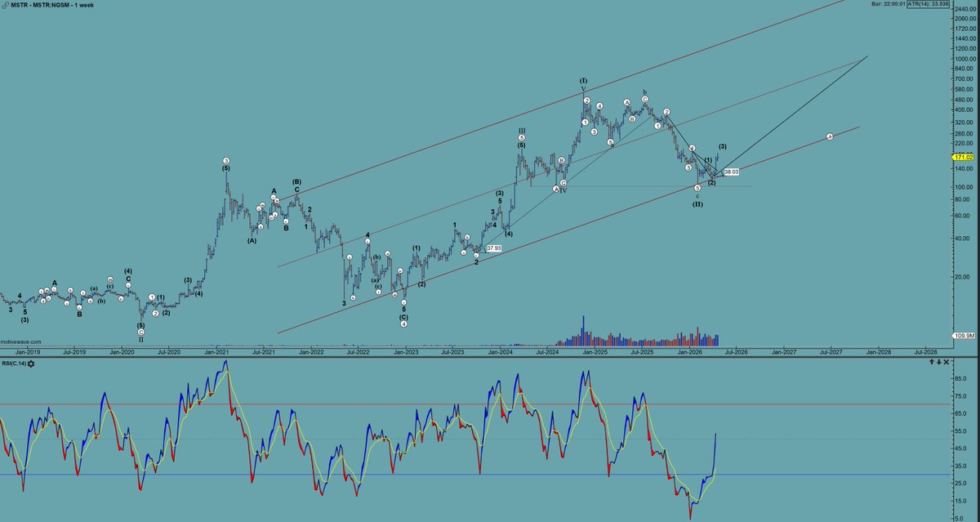Click the ATR(14) value label
Image resolution: width=980 pixels, height=522 pixels.
pyautogui.click(x=929, y=3)
